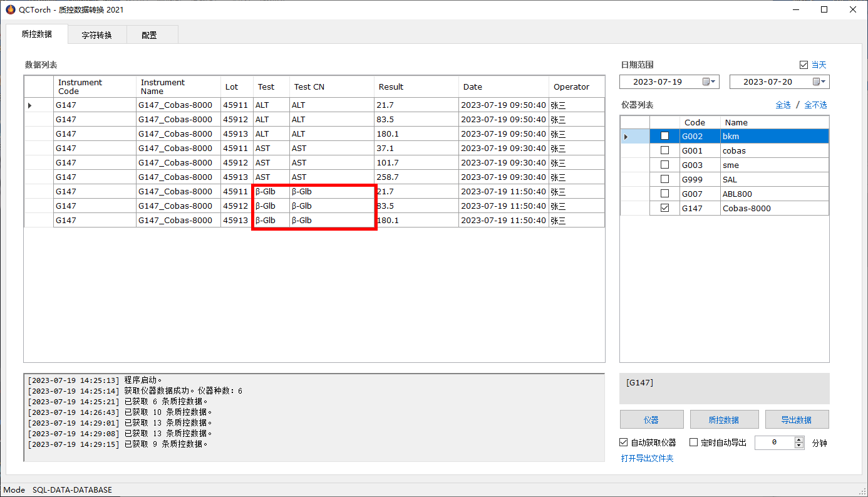Viewport: 868px width, 497px height.
Task: Uncheck the G147 Cobas-8000 instrument checkbox
Action: point(665,208)
